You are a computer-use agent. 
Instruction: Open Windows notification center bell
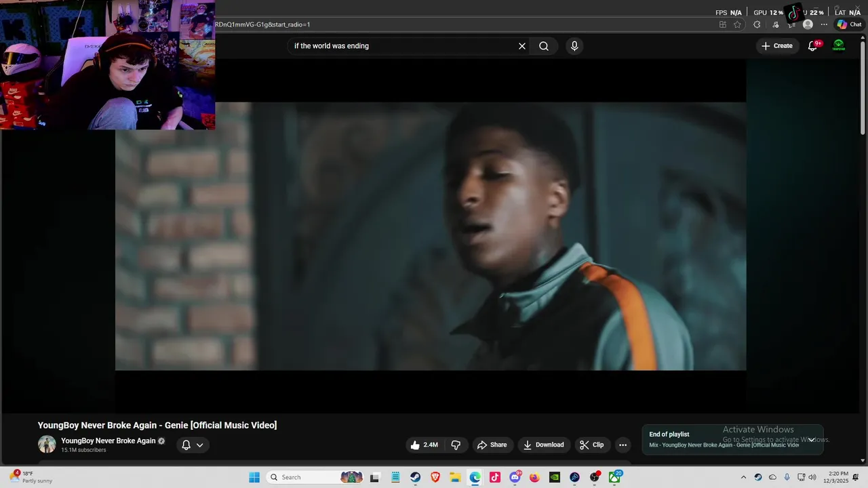click(x=856, y=477)
